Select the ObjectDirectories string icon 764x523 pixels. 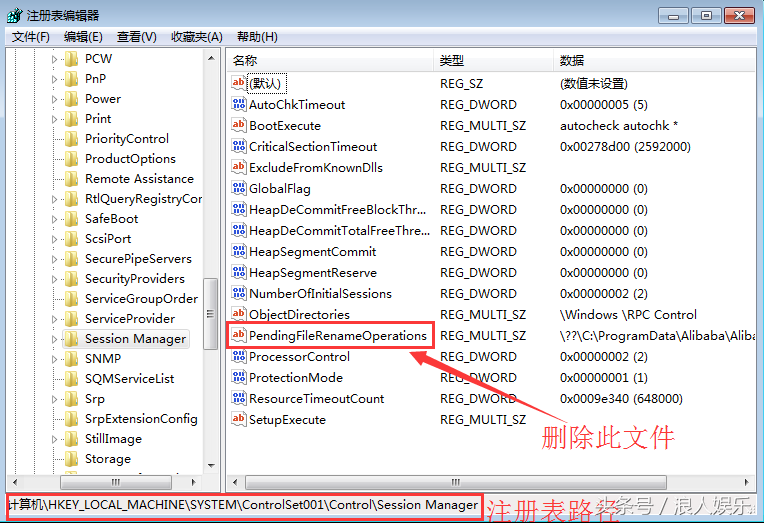click(238, 313)
